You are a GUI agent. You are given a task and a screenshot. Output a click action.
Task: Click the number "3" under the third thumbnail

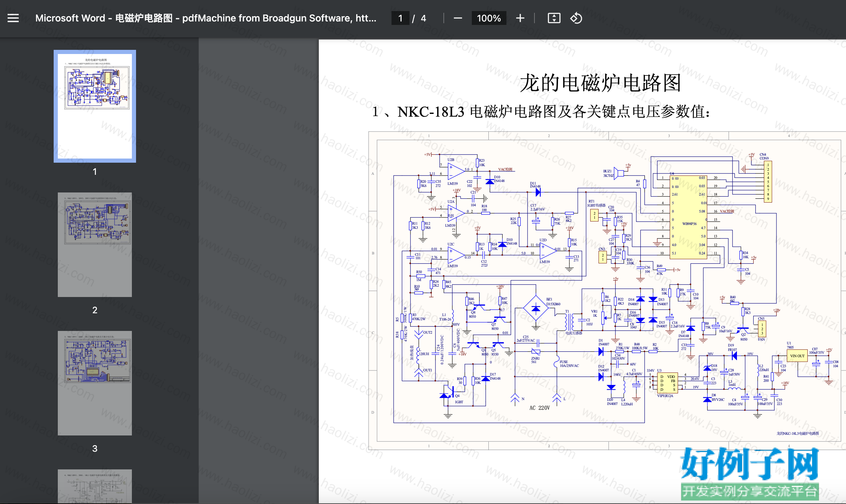[x=95, y=449]
